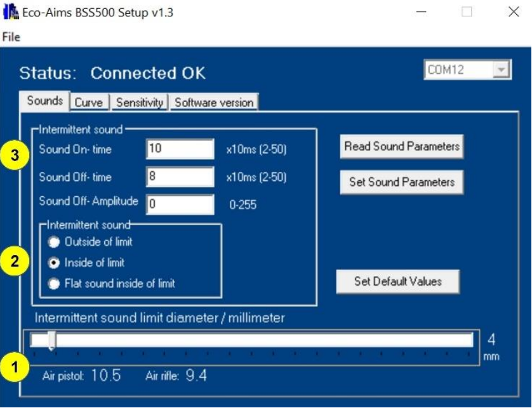Minimize the Eco-Aims setup window
Image resolution: width=532 pixels, height=408 pixels.
(421, 12)
